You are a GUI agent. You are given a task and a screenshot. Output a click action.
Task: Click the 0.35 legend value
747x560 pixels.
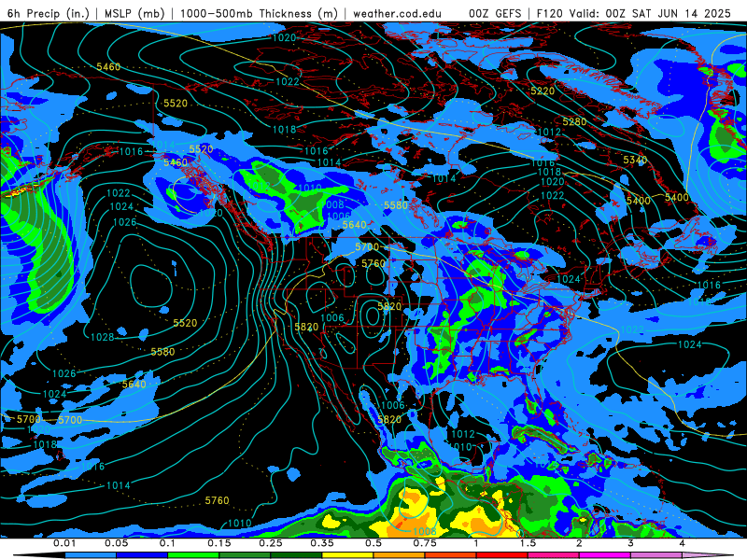[322, 543]
